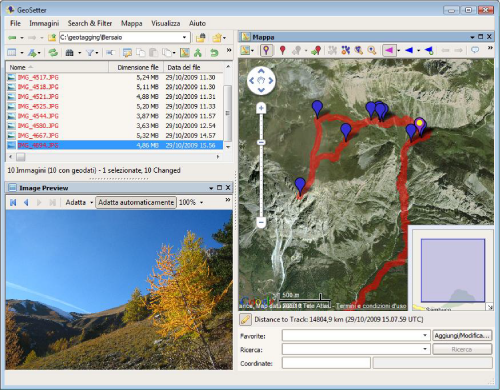Image resolution: width=500 pixels, height=390 pixels.
Task: Open the Favorite combo box dropdown
Action: (x=425, y=335)
